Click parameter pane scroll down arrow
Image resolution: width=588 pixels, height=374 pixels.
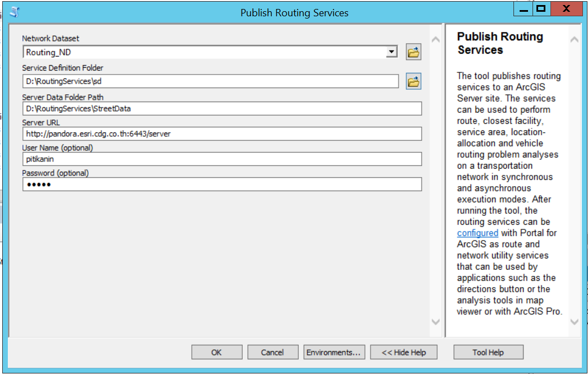[x=436, y=321]
